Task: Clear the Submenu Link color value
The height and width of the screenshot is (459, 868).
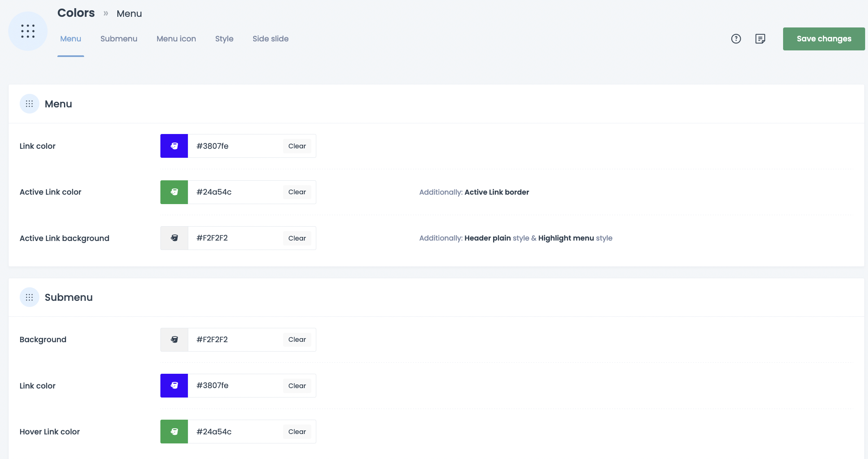Action: coord(297,386)
